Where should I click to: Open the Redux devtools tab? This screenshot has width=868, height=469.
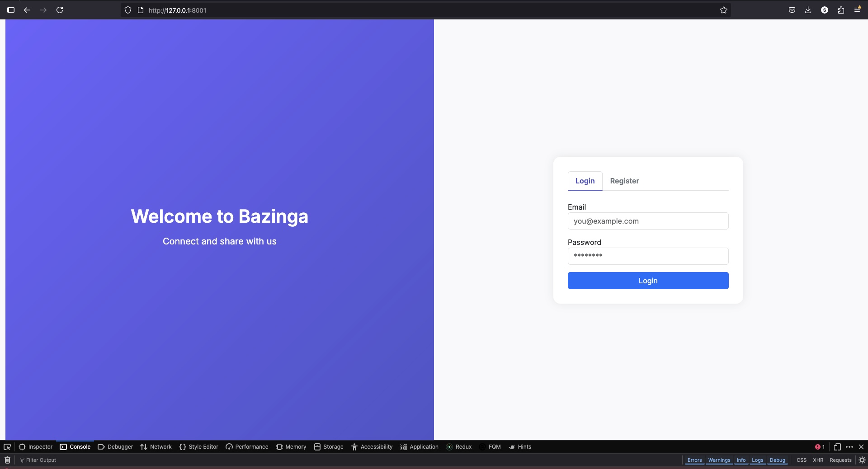point(459,447)
